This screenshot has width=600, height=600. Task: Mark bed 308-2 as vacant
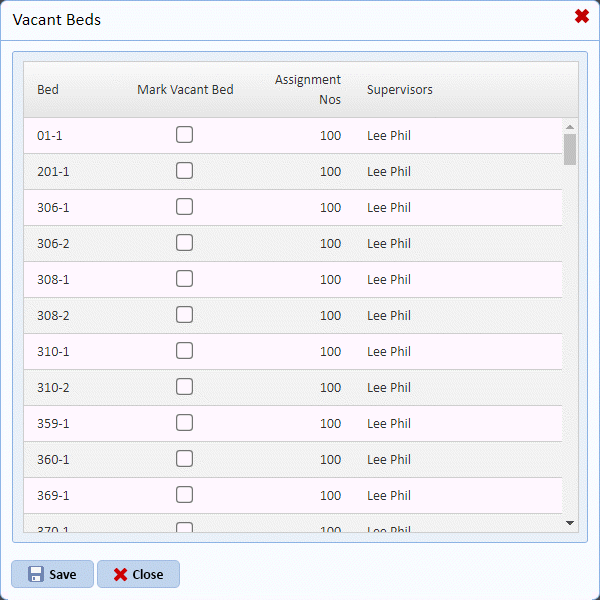[185, 315]
